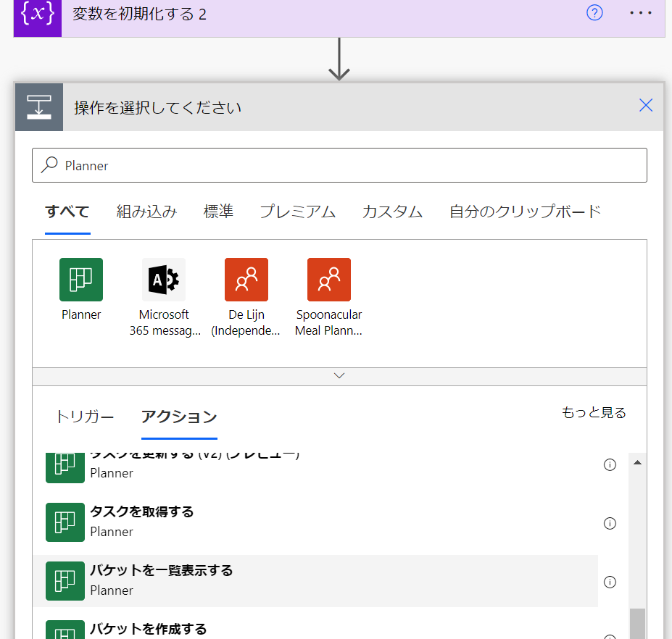The height and width of the screenshot is (639, 672).
Task: Click the variable initialize action icon
Action: [38, 17]
